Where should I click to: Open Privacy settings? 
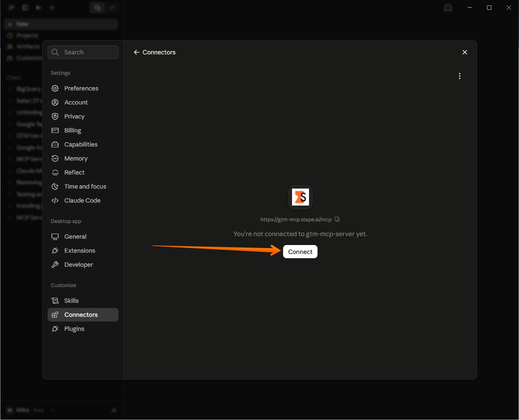tap(83, 116)
